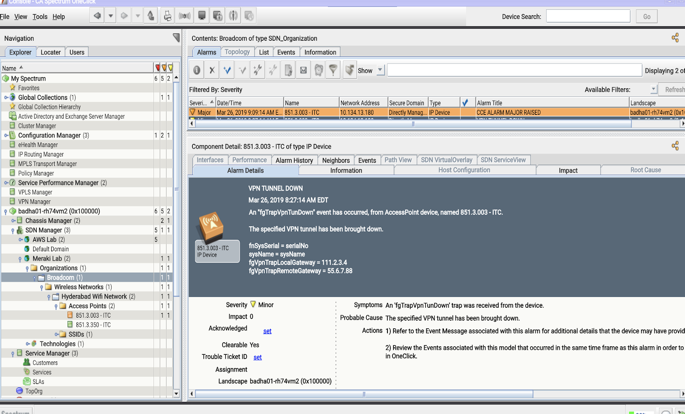Click the first wrench troubleshooter icon
Screen dimensions: 685x414
tap(258, 70)
